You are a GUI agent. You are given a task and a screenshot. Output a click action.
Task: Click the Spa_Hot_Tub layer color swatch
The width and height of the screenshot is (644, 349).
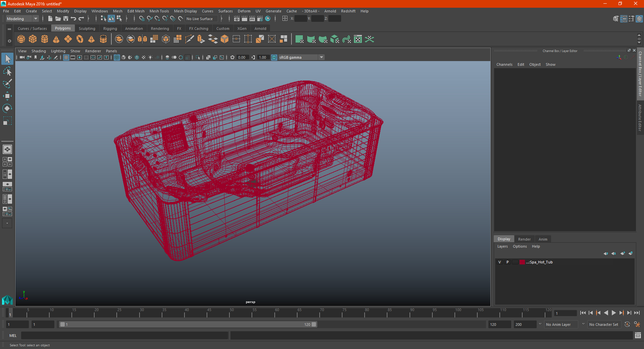[x=522, y=262]
